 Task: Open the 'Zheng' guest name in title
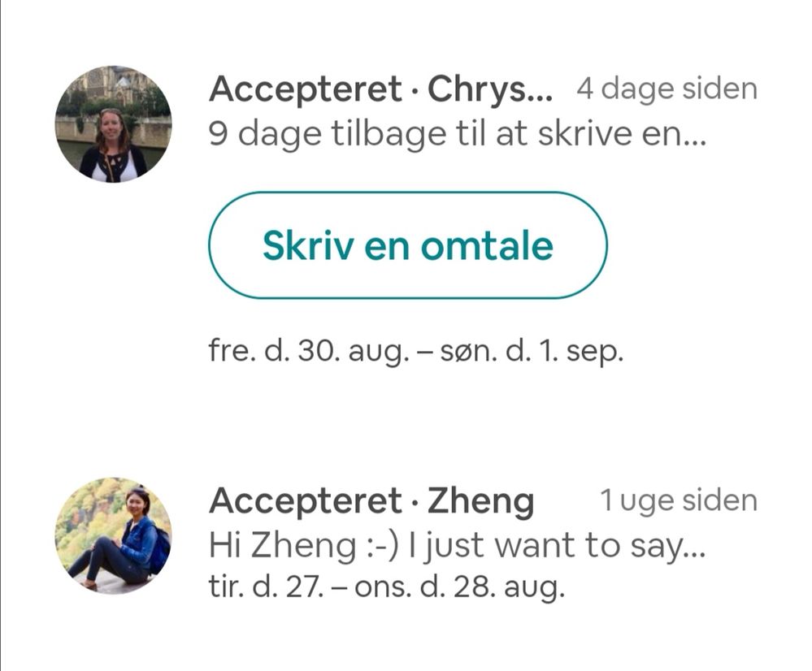point(480,501)
